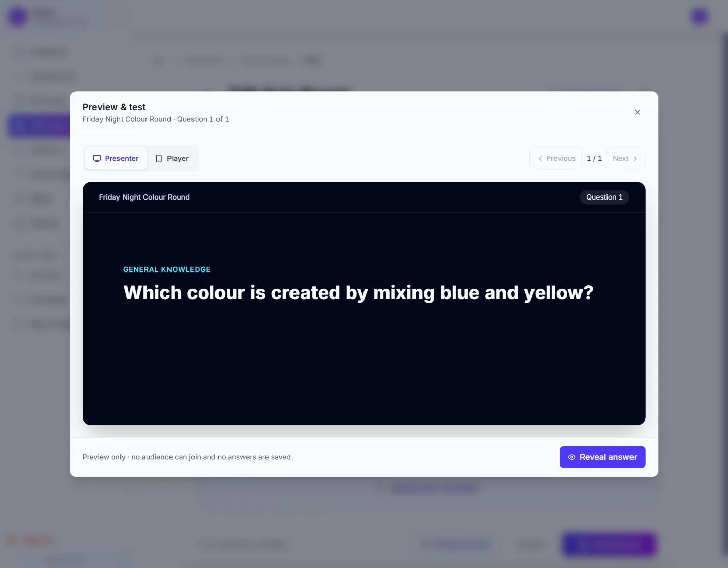Go to the Next question
Screen dimensions: 728x568
(625, 158)
